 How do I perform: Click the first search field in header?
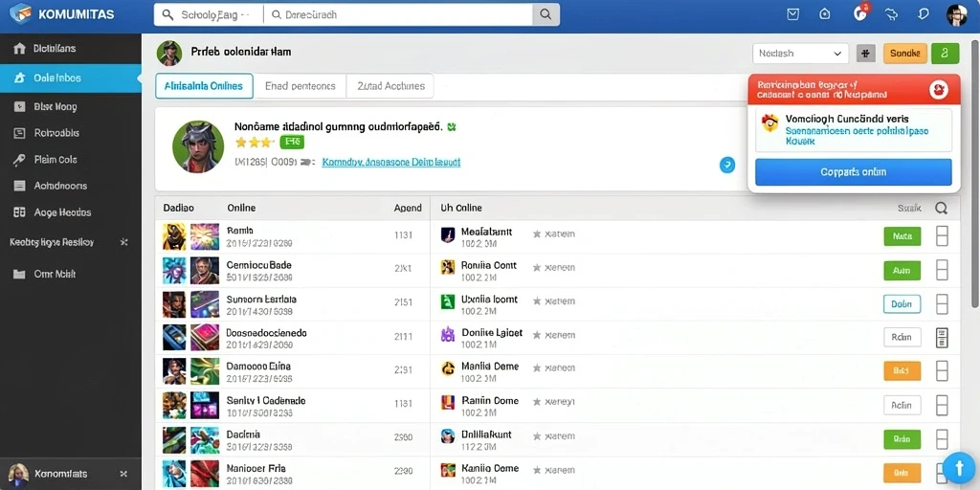209,15
